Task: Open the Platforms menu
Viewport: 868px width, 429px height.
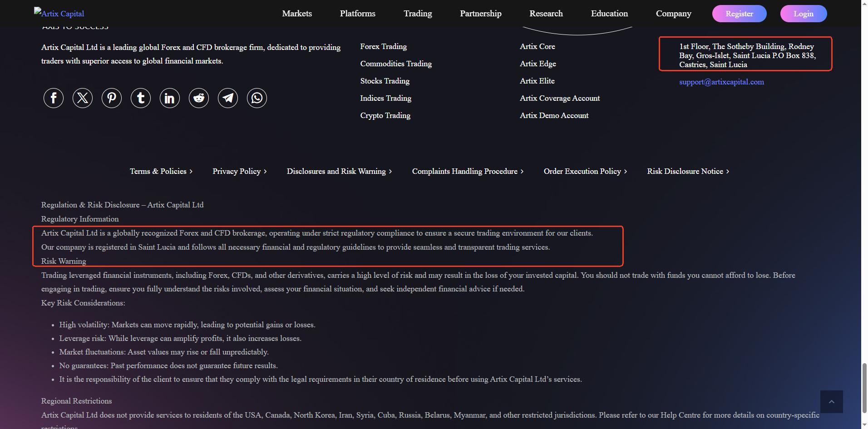Action: pos(358,14)
